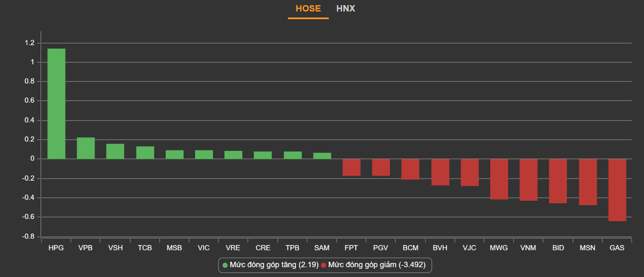Click the red legend dot for decreases
The image size is (644, 277).
coord(324,265)
